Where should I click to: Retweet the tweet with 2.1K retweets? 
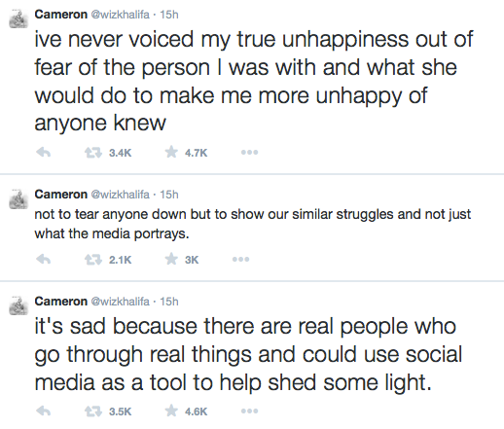tap(93, 260)
